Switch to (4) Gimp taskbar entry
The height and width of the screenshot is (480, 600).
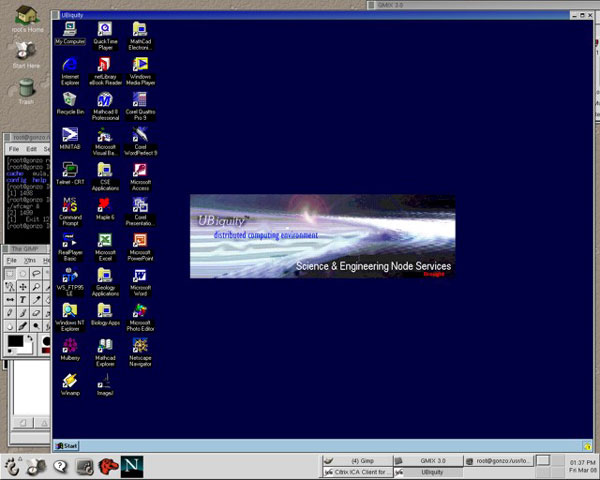[x=357, y=461]
